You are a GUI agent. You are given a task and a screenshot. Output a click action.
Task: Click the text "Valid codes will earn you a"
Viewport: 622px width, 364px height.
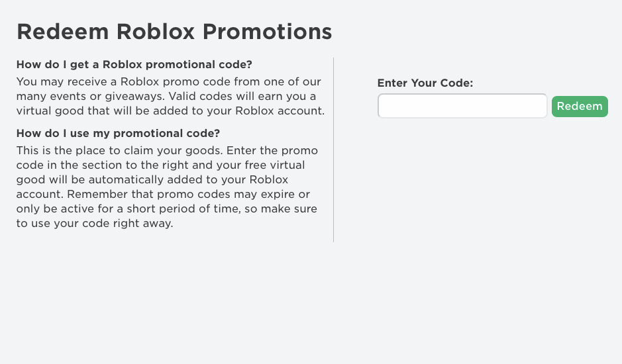click(245, 96)
